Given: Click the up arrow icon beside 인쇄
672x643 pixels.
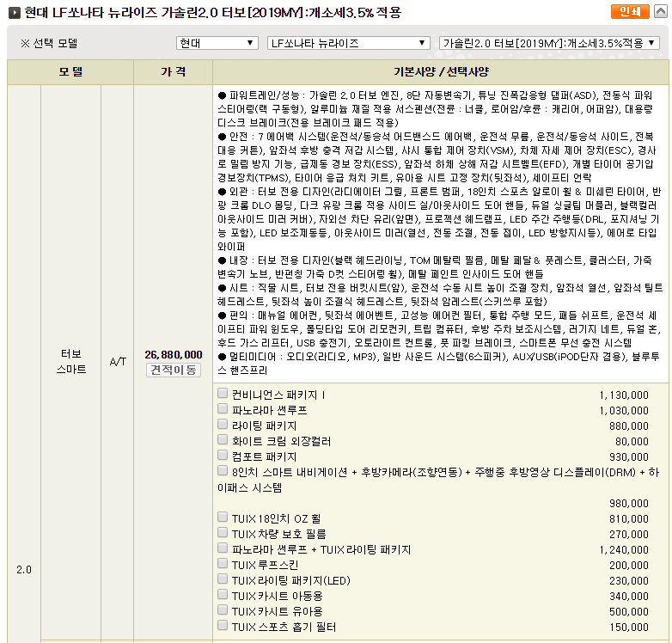Looking at the screenshot, I should click(661, 11).
